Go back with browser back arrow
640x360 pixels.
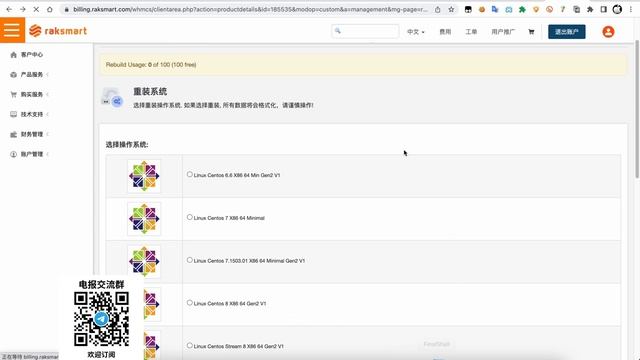9,9
